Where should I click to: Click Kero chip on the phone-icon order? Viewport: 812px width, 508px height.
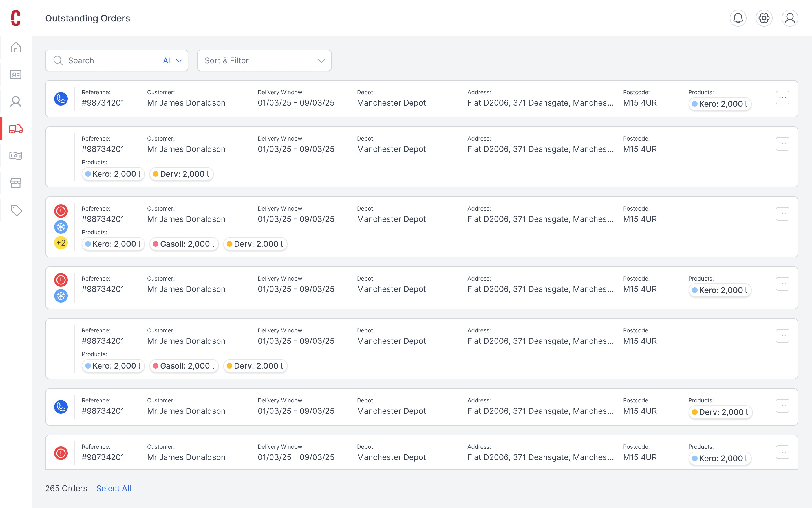[x=720, y=104]
